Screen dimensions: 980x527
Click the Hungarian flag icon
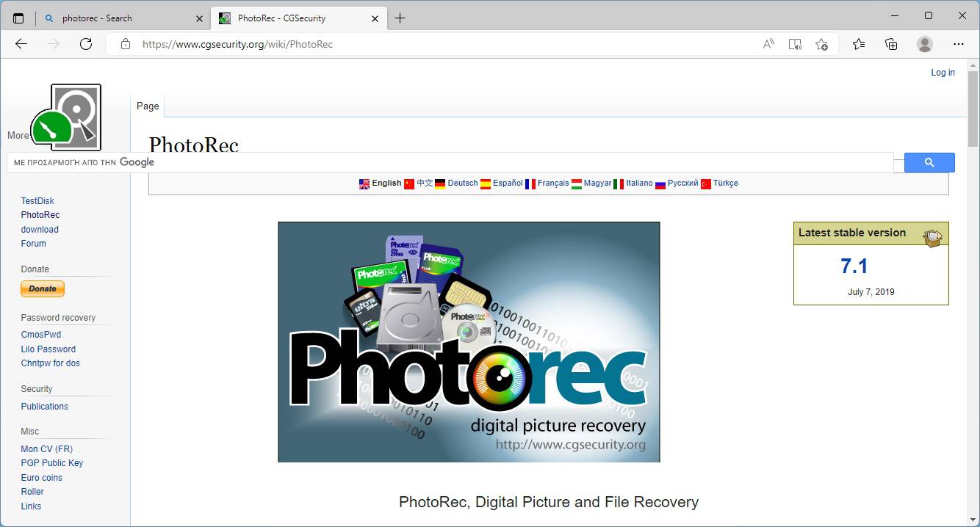[x=577, y=184]
